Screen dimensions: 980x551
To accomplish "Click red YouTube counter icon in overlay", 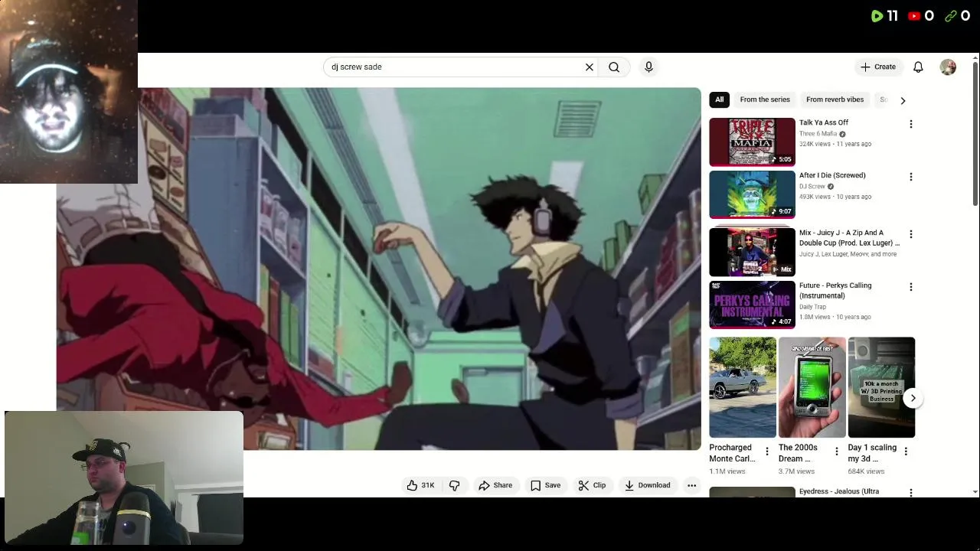I will [914, 16].
